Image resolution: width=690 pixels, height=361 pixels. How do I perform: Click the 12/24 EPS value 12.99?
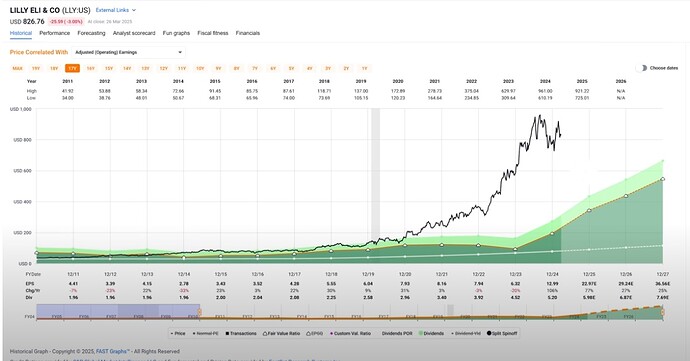click(552, 284)
